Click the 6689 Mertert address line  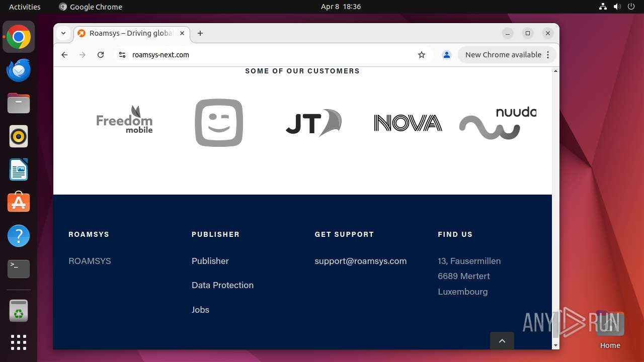point(464,276)
